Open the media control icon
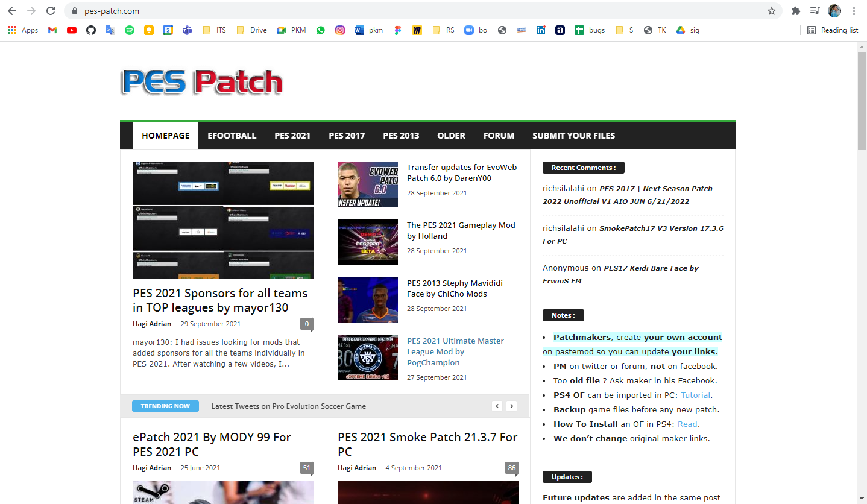Image resolution: width=867 pixels, height=504 pixels. [815, 11]
